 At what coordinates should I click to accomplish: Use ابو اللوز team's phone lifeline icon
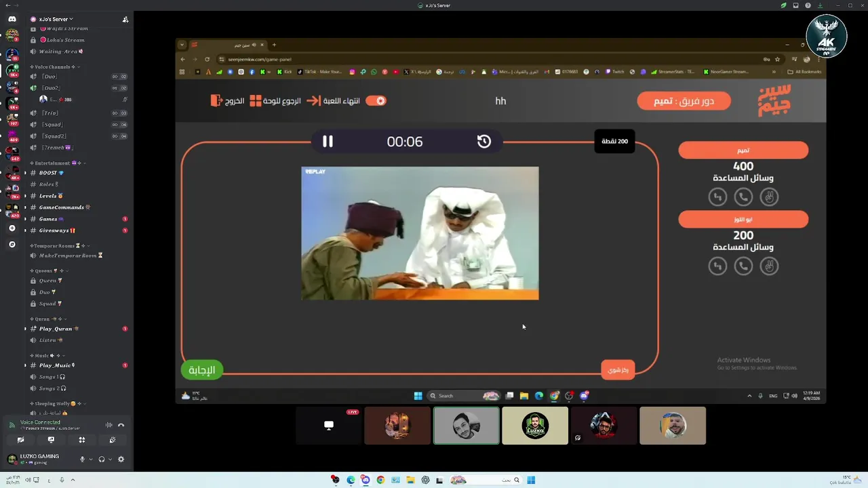743,266
